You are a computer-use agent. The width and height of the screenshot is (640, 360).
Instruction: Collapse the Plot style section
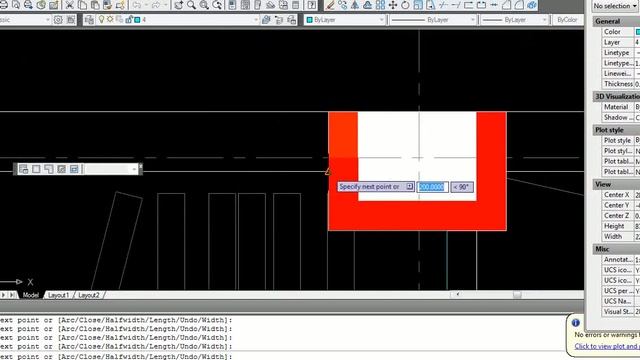click(616, 130)
